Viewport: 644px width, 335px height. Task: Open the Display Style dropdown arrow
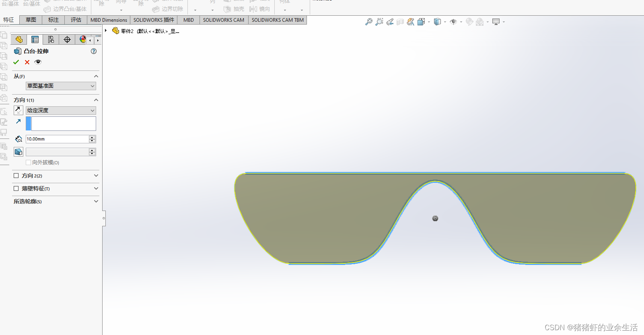(x=445, y=22)
